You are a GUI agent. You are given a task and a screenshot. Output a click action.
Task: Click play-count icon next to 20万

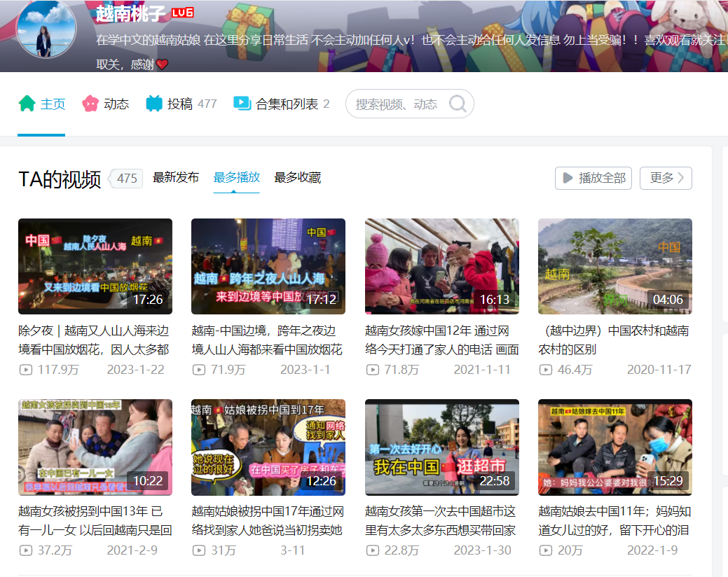click(x=546, y=550)
